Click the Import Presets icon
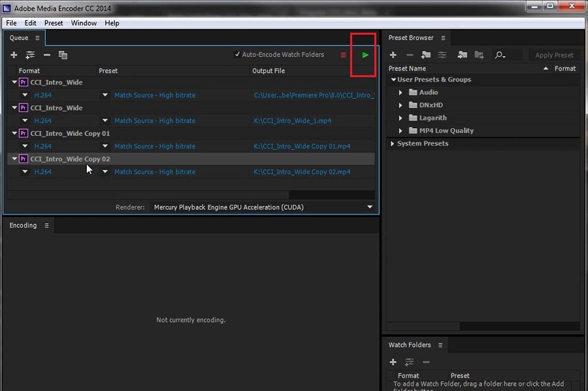 pyautogui.click(x=463, y=55)
